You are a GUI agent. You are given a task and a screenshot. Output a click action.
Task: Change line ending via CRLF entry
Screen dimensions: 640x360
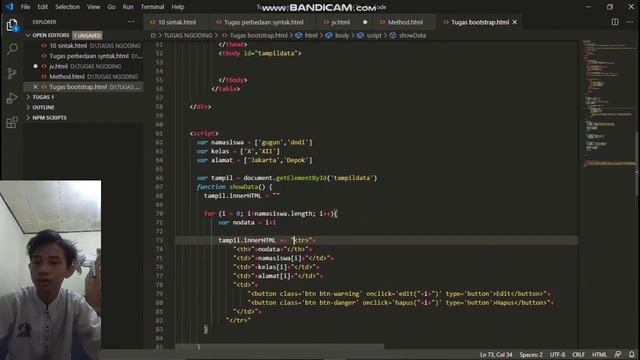tap(578, 355)
